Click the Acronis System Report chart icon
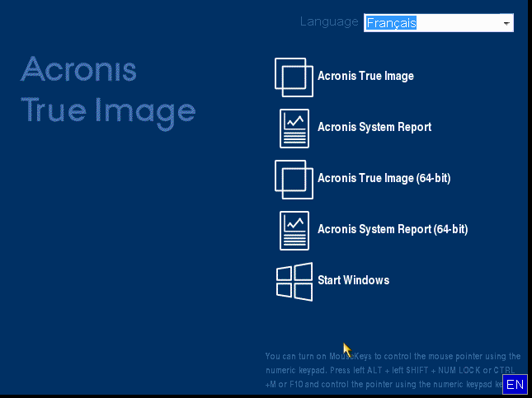The height and width of the screenshot is (398, 532). tap(294, 129)
